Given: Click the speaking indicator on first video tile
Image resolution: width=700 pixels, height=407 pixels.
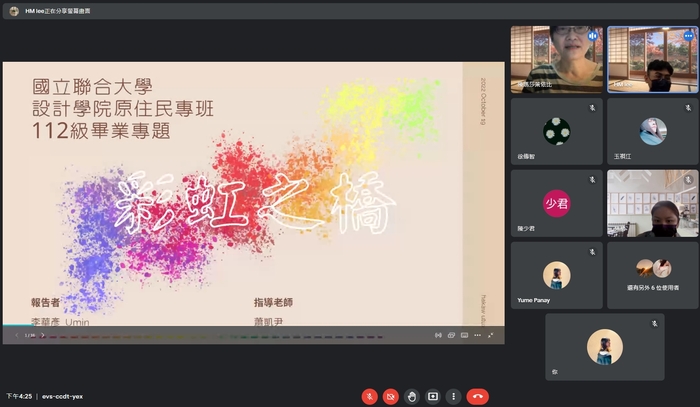Looking at the screenshot, I should (x=592, y=36).
